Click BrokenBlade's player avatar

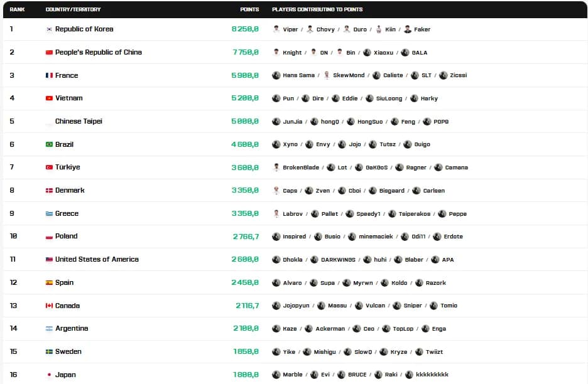(x=276, y=167)
